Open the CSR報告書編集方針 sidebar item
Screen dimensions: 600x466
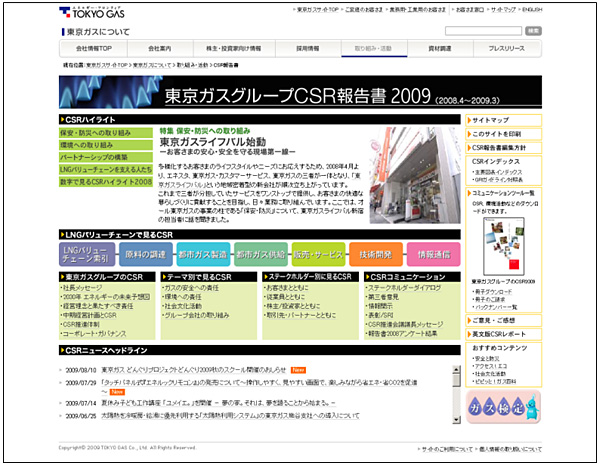[504, 148]
